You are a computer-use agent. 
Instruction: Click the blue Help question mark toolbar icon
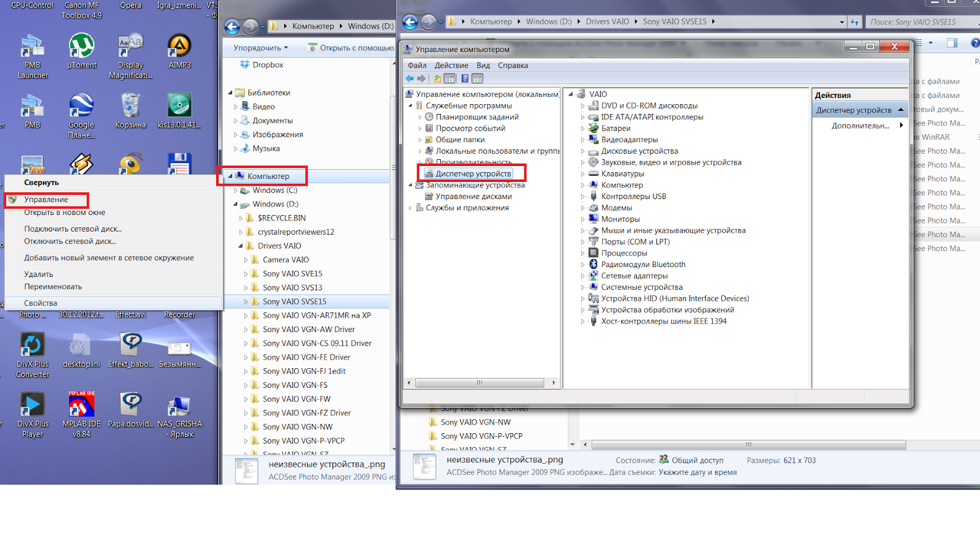[x=465, y=78]
